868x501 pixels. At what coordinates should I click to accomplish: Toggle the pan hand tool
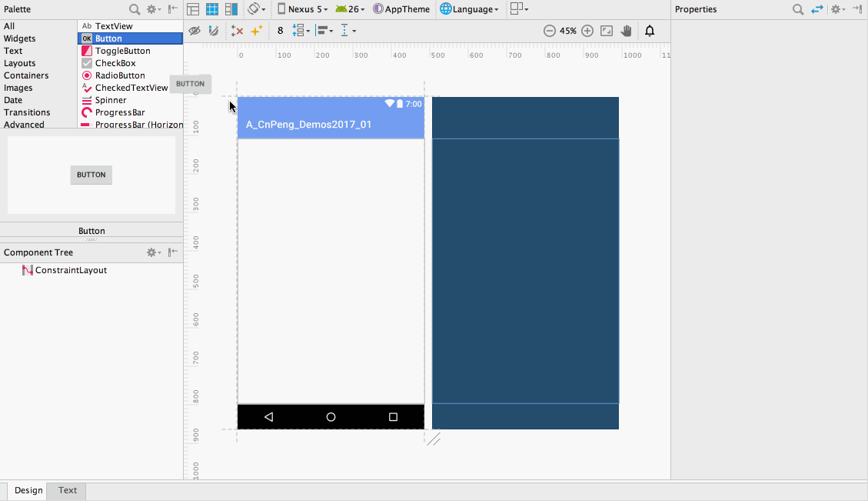tap(626, 31)
